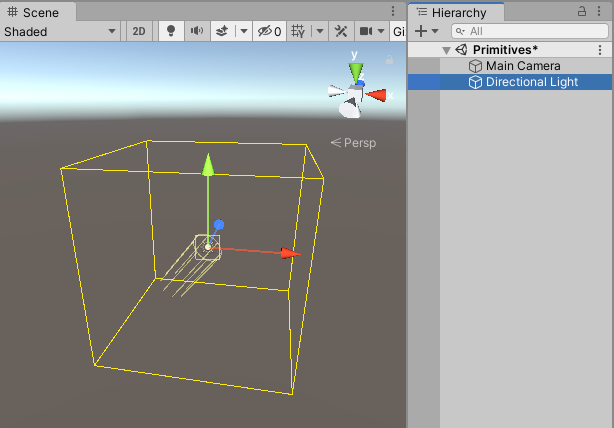The height and width of the screenshot is (428, 614).
Task: Click the green Y axis on orientation gizmo
Action: [x=355, y=71]
